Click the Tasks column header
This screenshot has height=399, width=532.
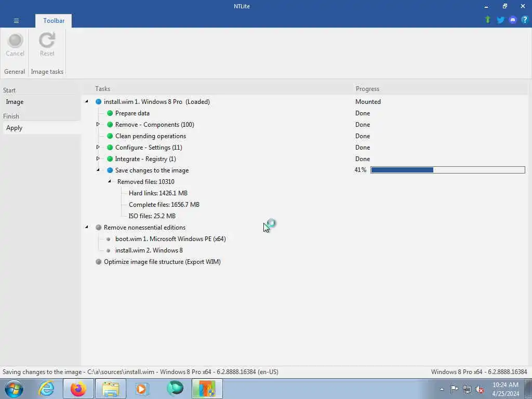click(x=102, y=88)
